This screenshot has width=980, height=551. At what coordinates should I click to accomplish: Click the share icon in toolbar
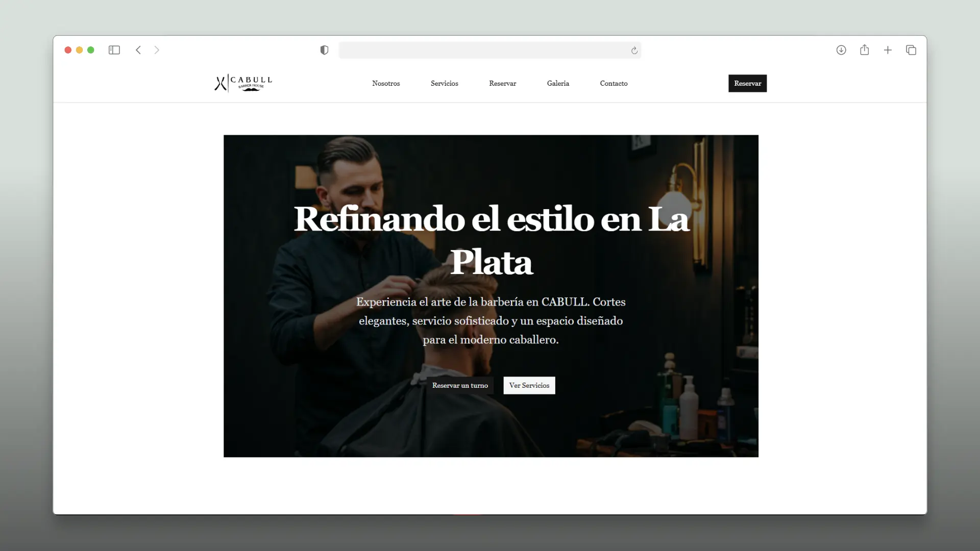point(864,50)
